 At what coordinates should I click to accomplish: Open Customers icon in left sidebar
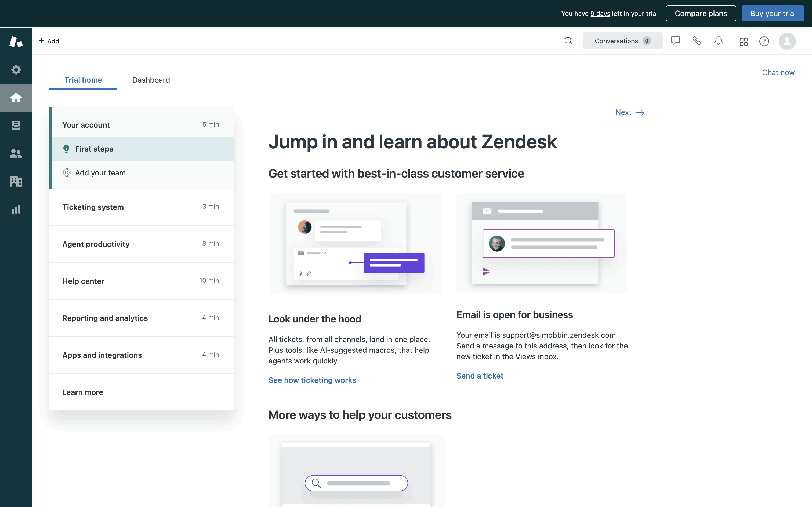pos(16,153)
